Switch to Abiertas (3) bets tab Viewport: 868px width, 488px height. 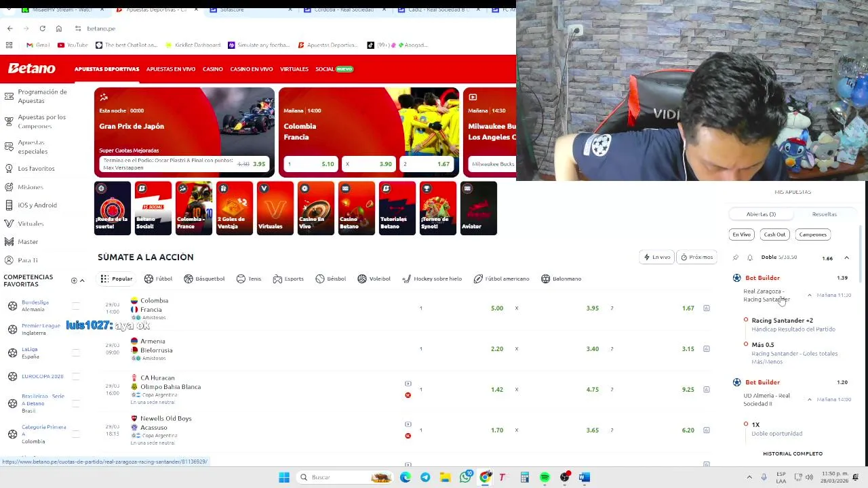point(761,214)
